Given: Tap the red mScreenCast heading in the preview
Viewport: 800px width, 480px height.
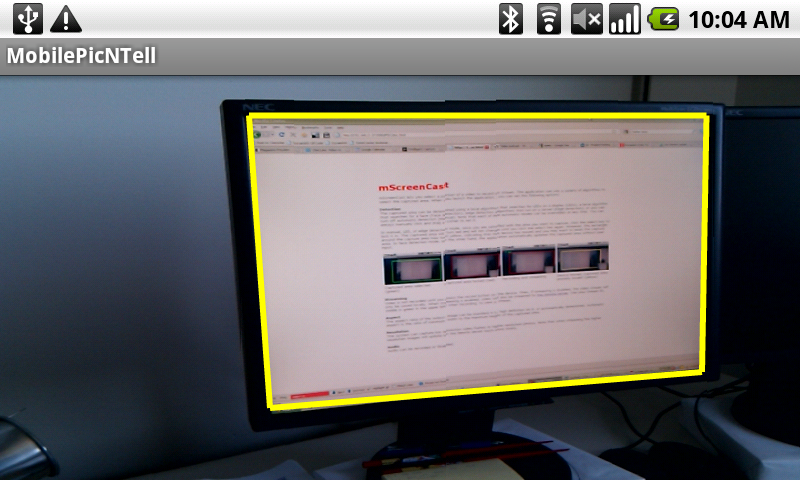Looking at the screenshot, I should click(x=413, y=186).
